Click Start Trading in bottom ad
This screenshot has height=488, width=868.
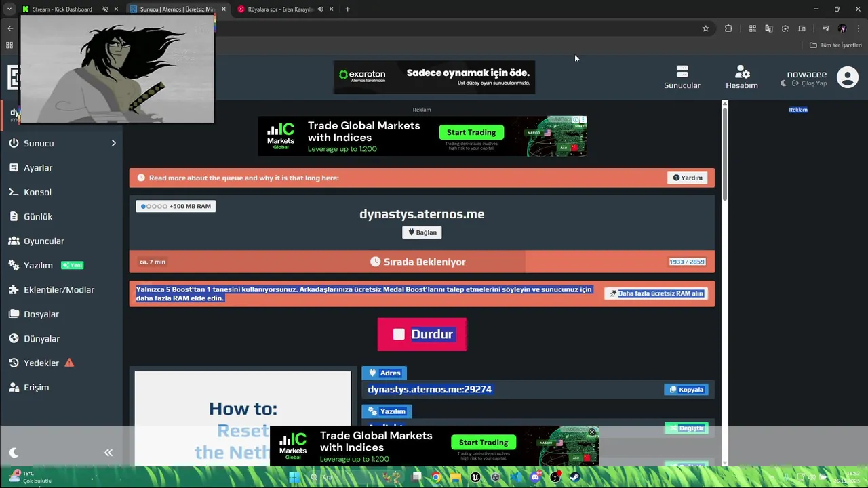tap(484, 442)
